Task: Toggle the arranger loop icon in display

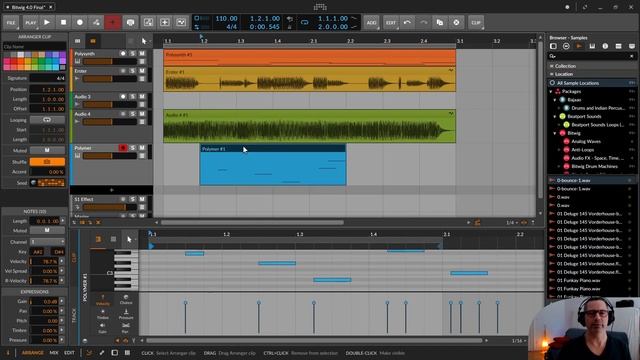Action: 304,22
